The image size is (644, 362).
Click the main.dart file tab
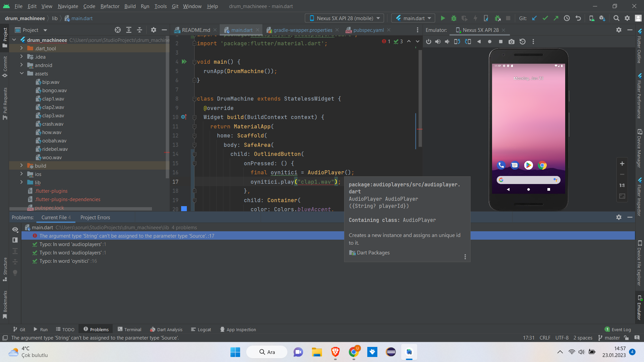point(241,29)
